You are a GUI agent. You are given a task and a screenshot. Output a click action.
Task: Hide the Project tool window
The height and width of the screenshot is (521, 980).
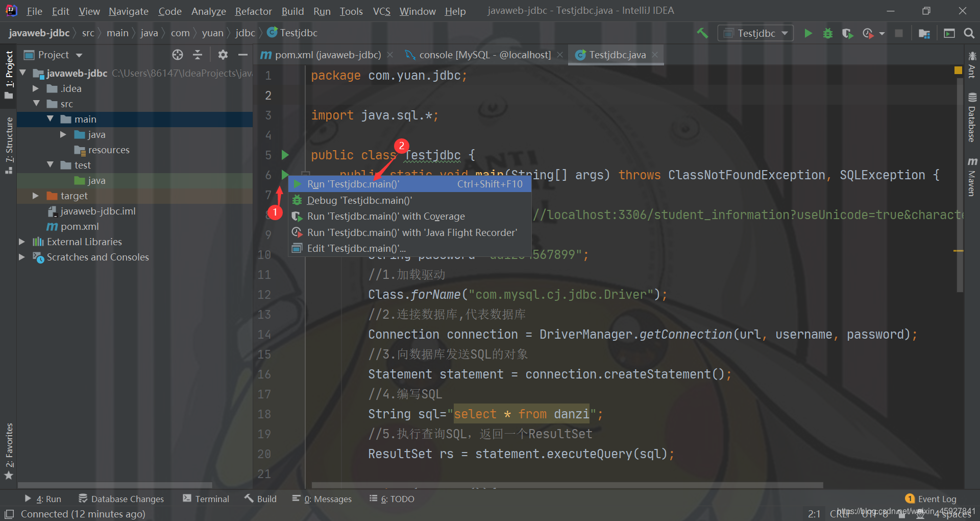(x=243, y=55)
